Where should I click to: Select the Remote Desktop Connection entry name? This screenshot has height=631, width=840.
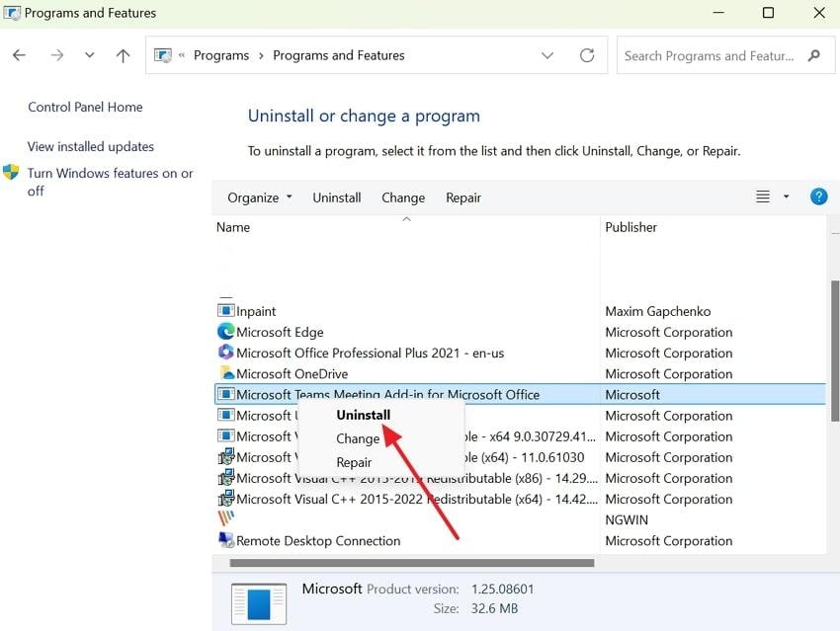pos(318,541)
